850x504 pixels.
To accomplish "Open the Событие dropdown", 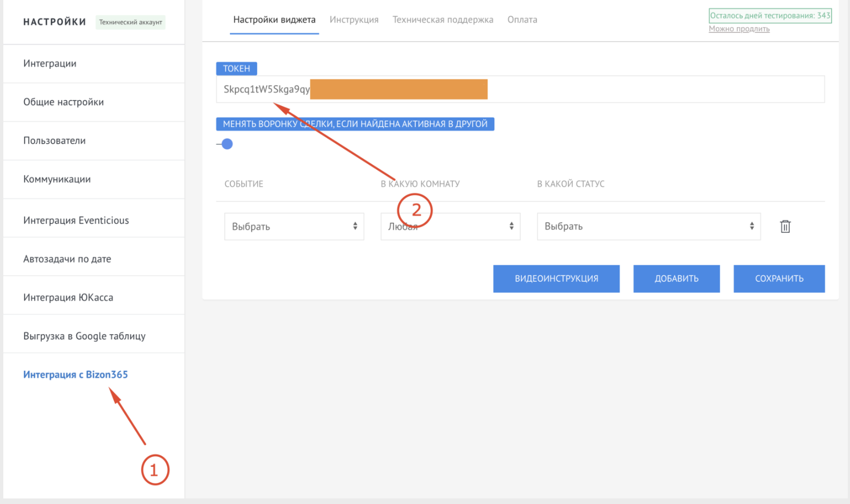I will (294, 226).
